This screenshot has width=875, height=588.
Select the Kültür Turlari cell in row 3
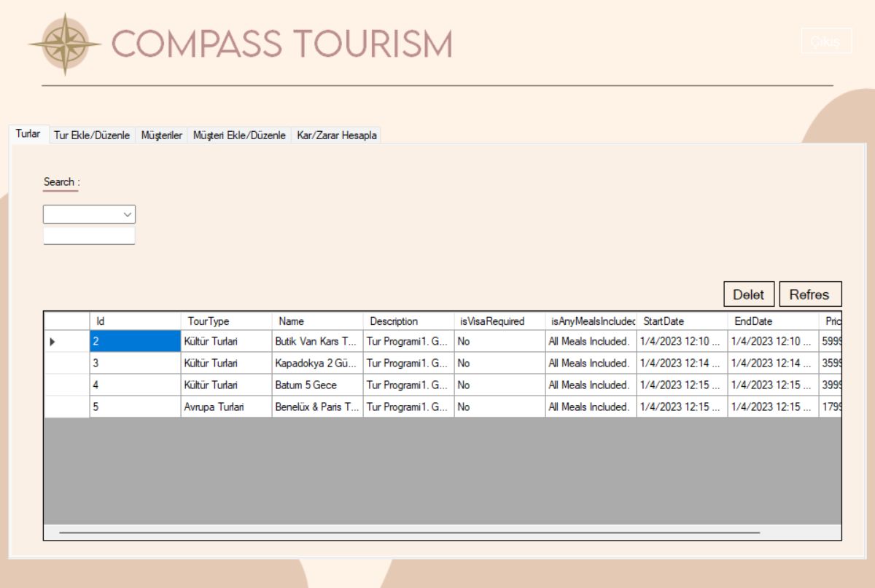pyautogui.click(x=226, y=363)
